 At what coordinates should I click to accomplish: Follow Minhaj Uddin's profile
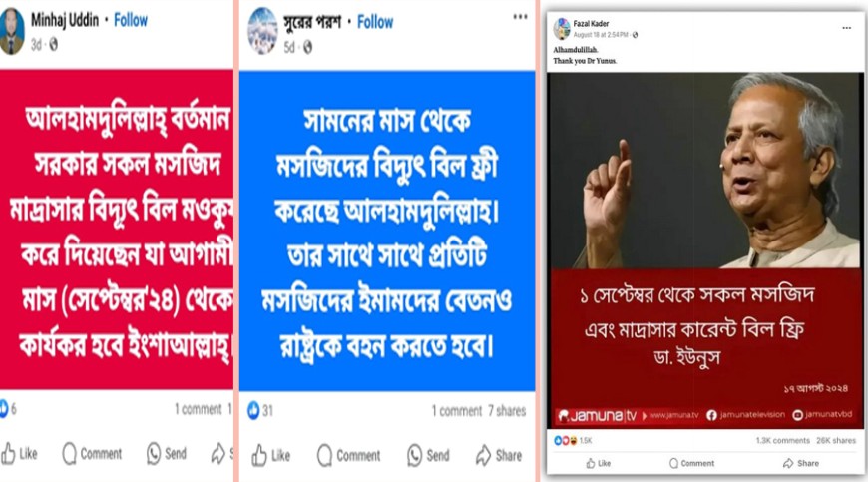tap(131, 21)
